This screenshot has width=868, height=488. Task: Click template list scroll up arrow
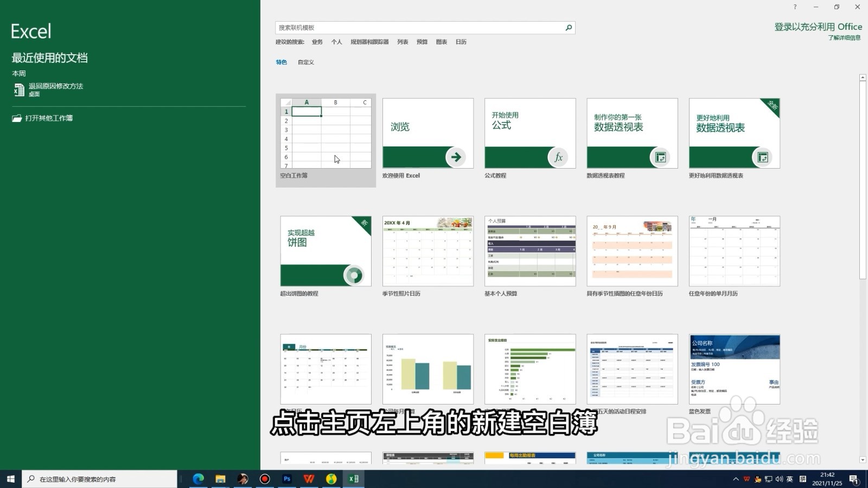pos(863,78)
